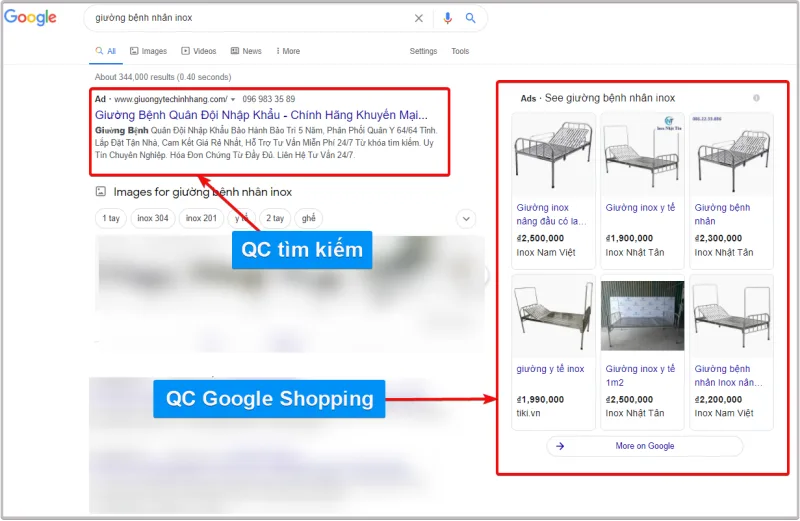Open product image priced ₫2,500,000 from Inox Nam Việt
800x521 pixels.
coord(553,156)
